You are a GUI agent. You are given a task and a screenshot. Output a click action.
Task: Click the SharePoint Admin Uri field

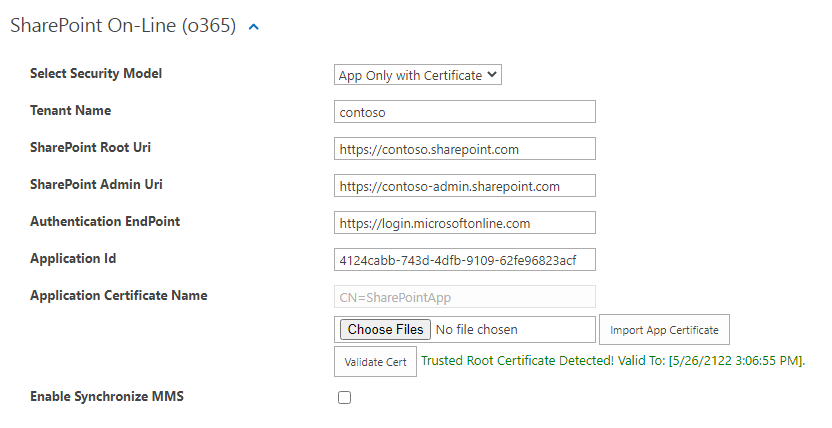(465, 186)
